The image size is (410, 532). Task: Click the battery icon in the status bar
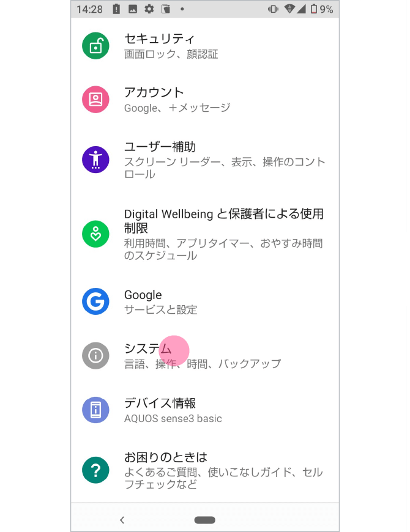coord(314,9)
